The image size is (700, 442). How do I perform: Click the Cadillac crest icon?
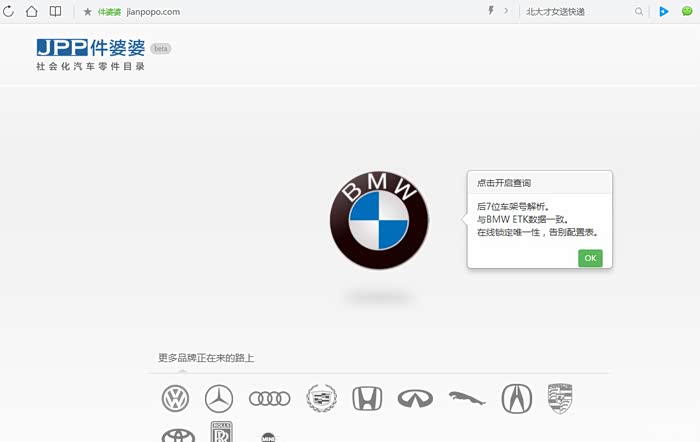tap(321, 398)
